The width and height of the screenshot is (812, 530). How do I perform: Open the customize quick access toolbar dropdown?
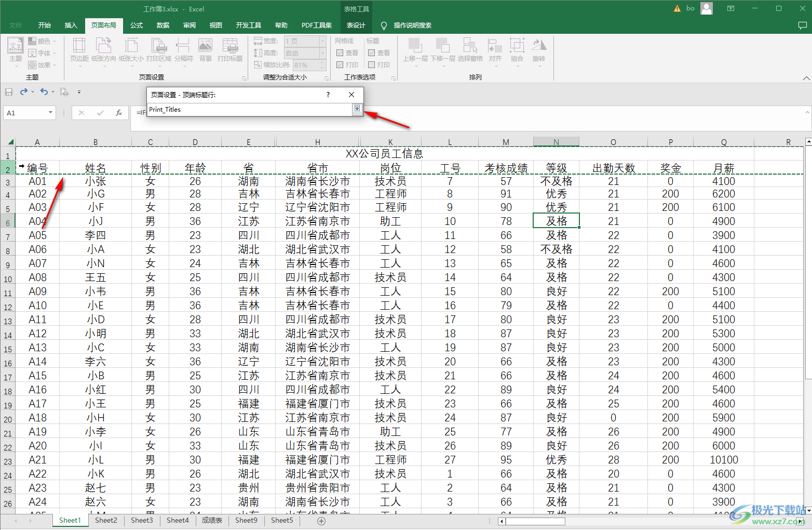coord(79,92)
